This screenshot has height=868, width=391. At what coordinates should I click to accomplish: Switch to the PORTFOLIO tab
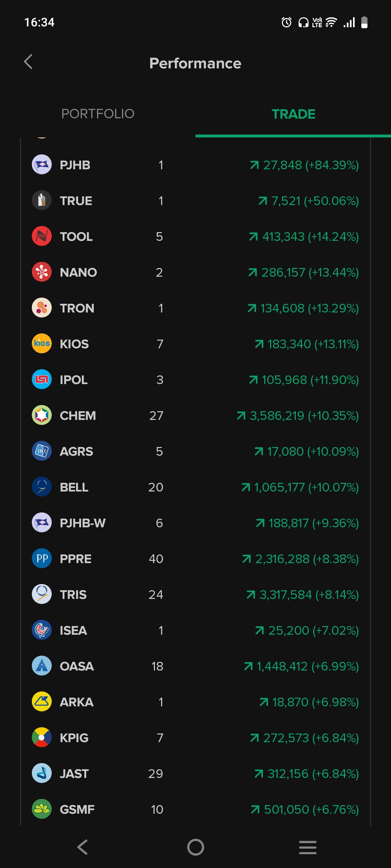point(98,114)
